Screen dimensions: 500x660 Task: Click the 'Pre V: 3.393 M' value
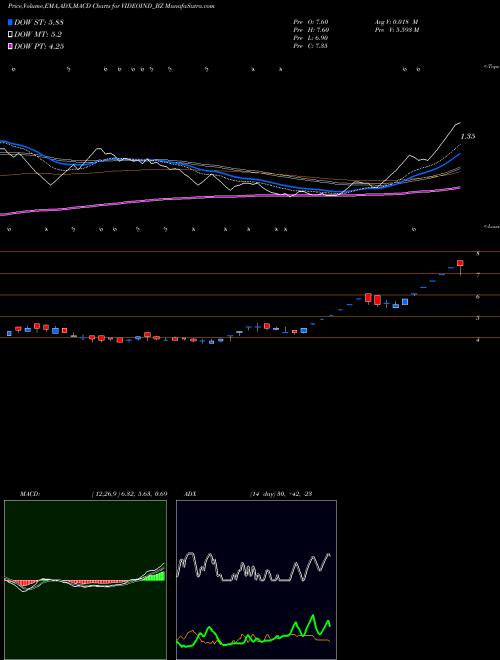pos(396,30)
